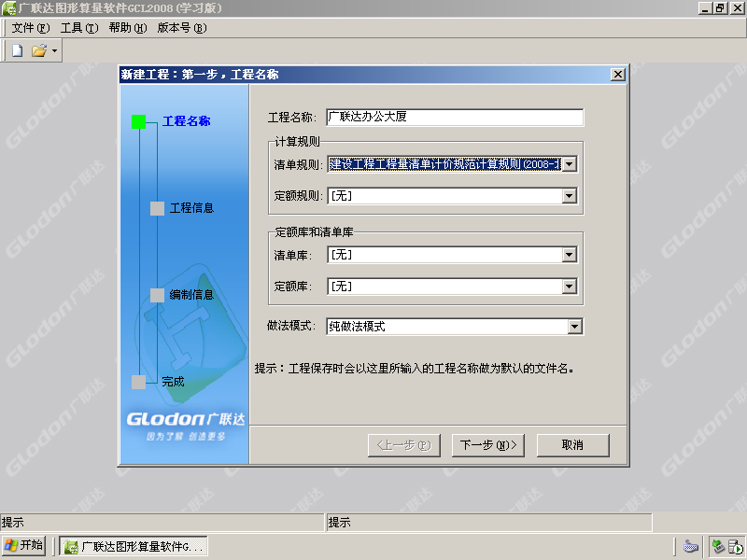The width and height of the screenshot is (747, 560).
Task: Select the 完成 step square in sidebar
Action: pos(138,382)
